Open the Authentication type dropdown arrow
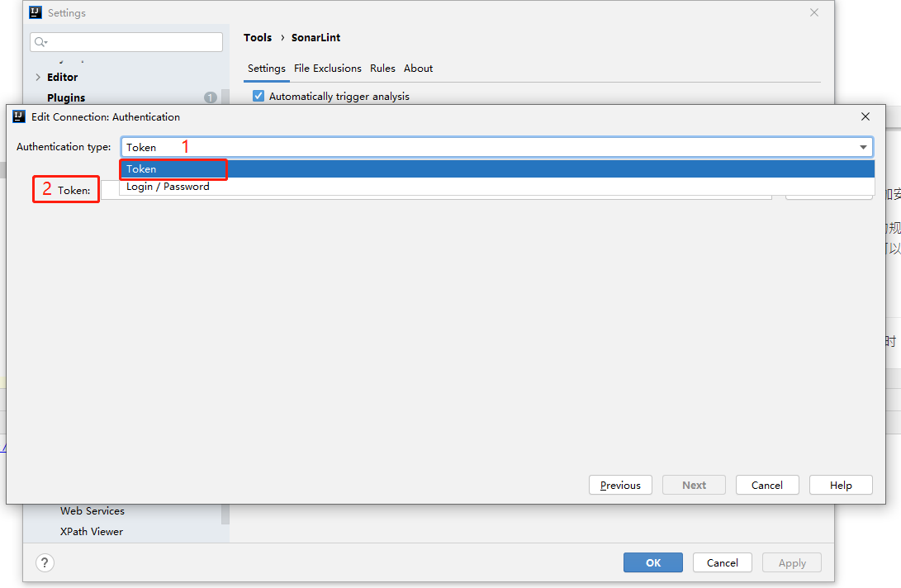Image resolution: width=901 pixels, height=588 pixels. pos(864,147)
